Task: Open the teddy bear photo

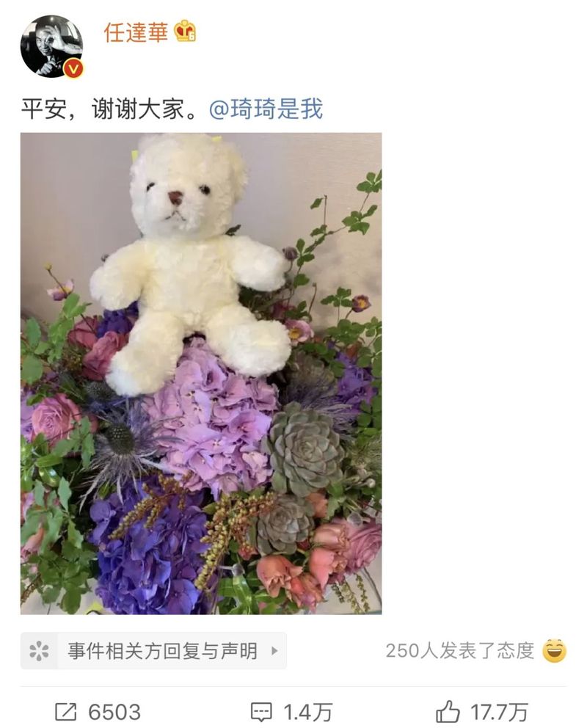Action: (x=201, y=374)
